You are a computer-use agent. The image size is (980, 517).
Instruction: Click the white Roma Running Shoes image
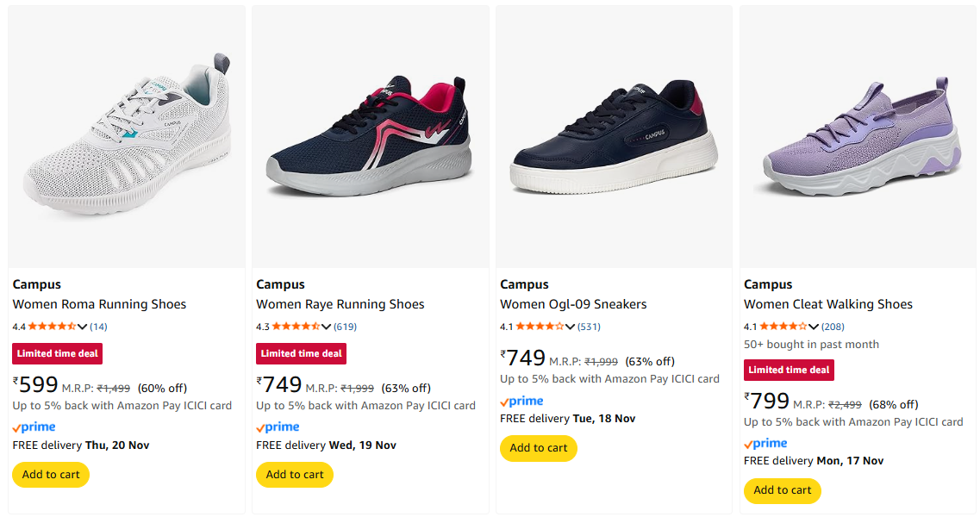pyautogui.click(x=127, y=136)
